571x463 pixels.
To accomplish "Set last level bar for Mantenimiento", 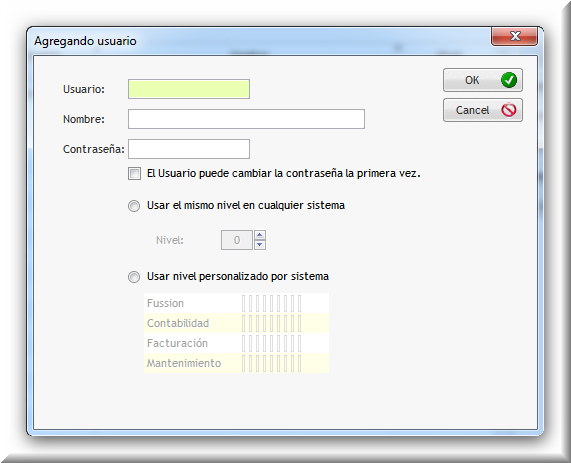I will coord(300,364).
